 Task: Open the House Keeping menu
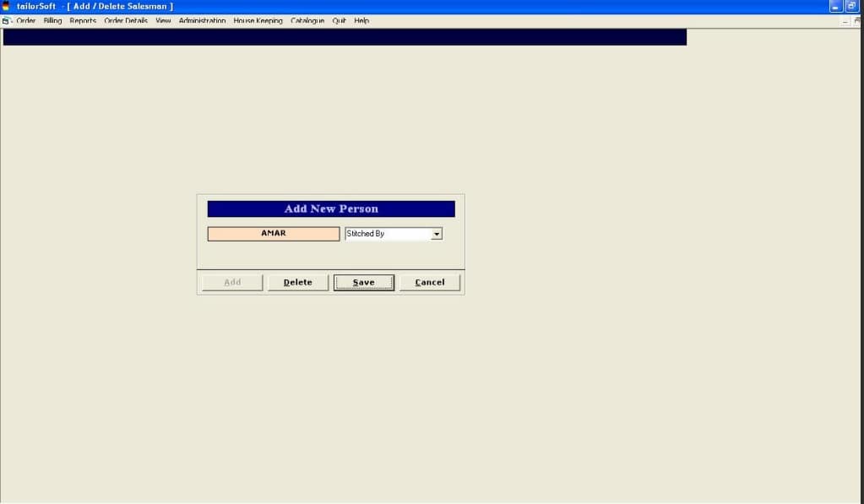(x=258, y=21)
